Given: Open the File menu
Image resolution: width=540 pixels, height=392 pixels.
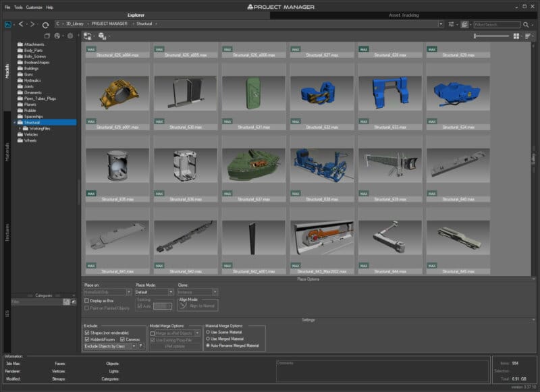Looking at the screenshot, I should (x=7, y=7).
